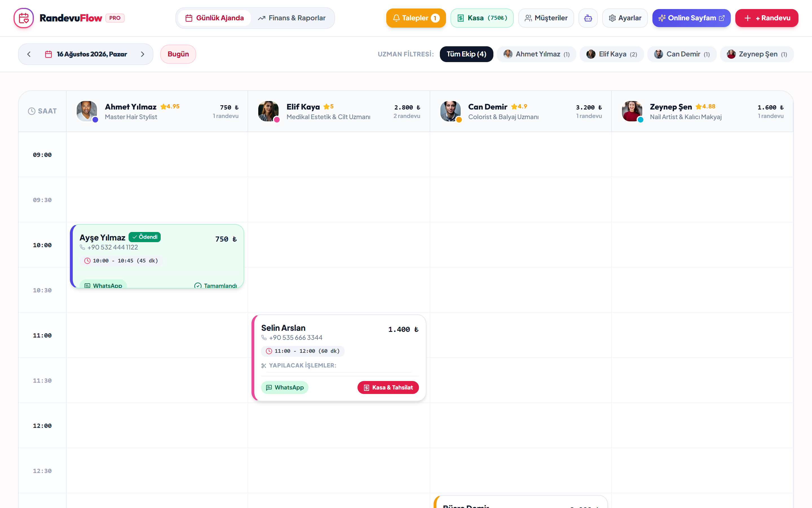Click Zeynep Şen's avatar in column header
Image resolution: width=812 pixels, height=508 pixels.
click(632, 111)
